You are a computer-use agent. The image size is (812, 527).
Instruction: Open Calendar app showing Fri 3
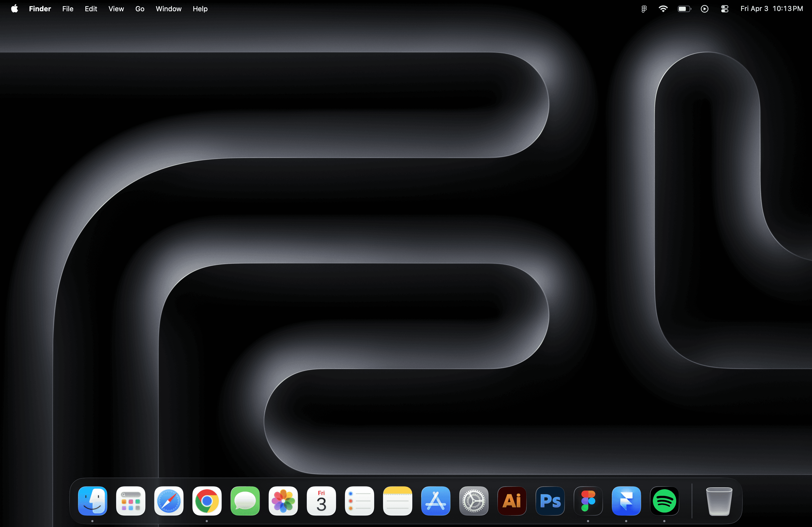321,501
